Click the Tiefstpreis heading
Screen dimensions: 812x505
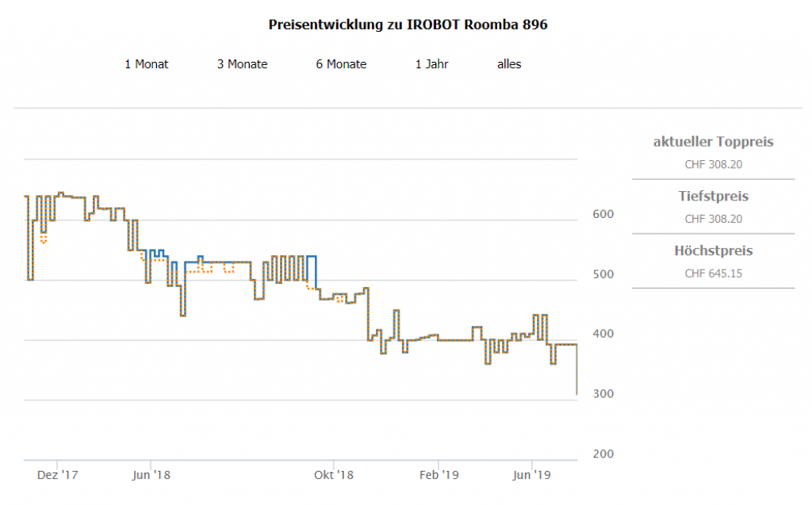pos(713,196)
